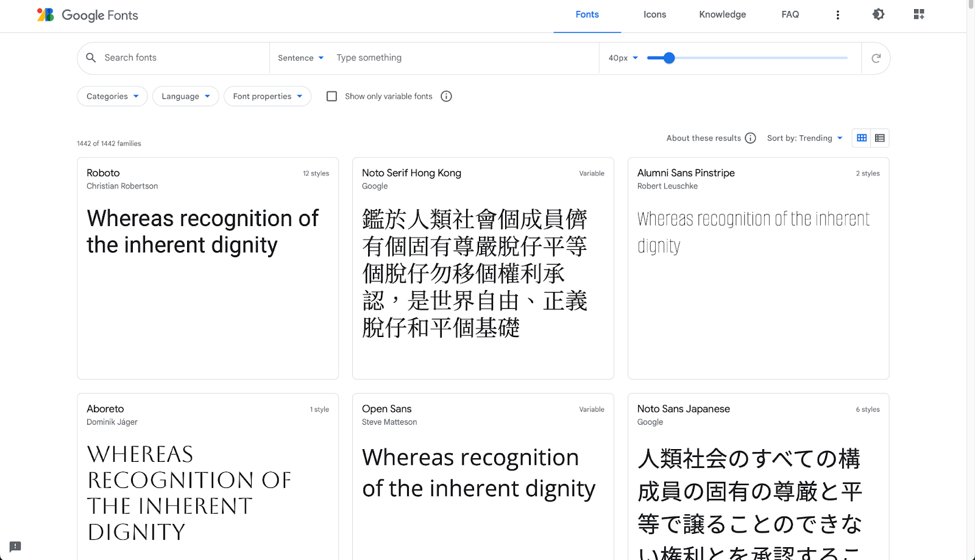This screenshot has height=560, width=975.
Task: Click 'Google' under Noto Sans Japanese
Action: coord(650,422)
